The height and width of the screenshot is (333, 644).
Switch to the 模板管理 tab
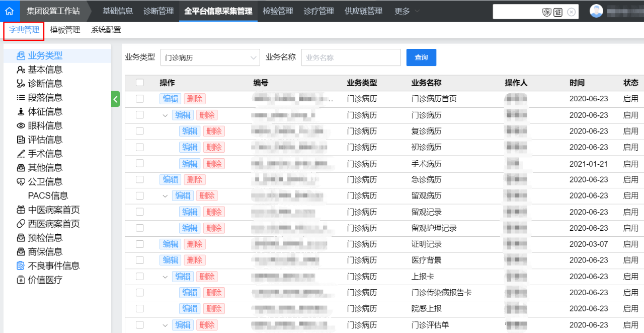pyautogui.click(x=65, y=30)
